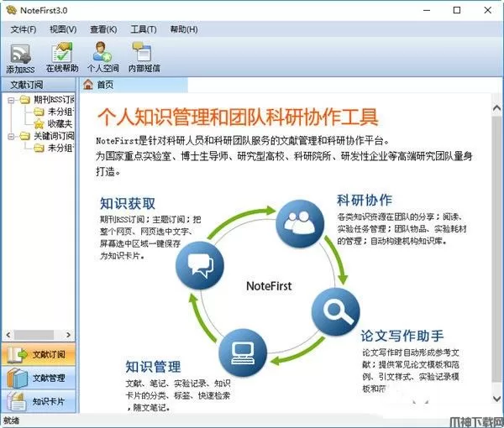
Task: Select the 关键词订阅 tree label
Action: tap(54, 136)
